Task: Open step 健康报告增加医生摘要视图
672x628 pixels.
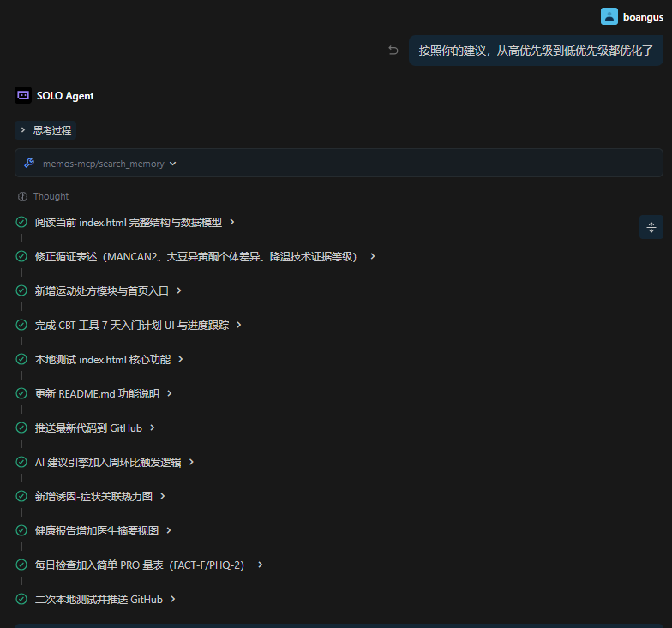Action: coord(97,531)
